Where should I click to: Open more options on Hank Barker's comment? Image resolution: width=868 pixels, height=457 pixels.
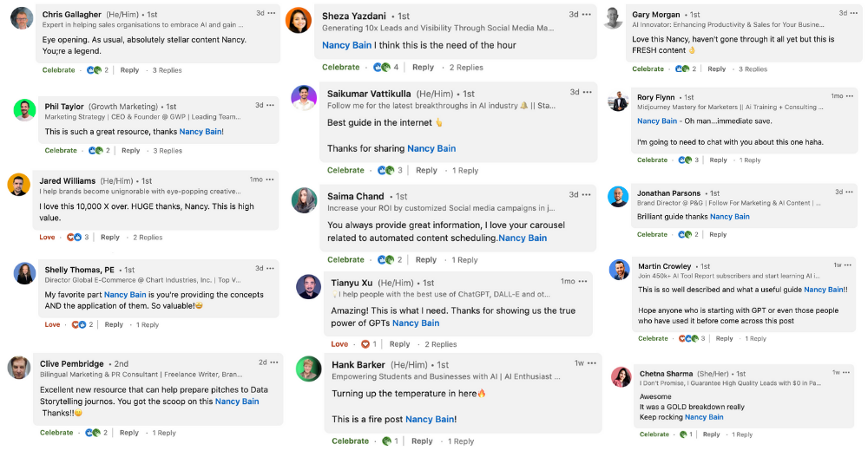point(592,363)
